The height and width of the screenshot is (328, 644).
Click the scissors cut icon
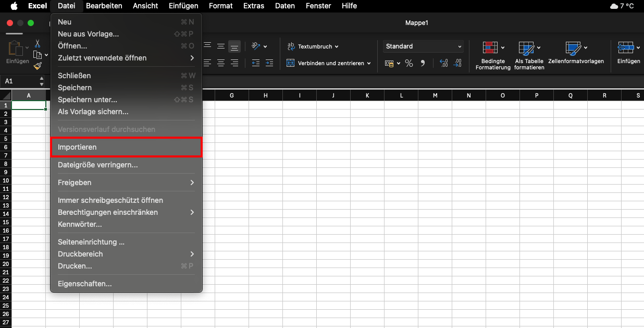pyautogui.click(x=38, y=43)
